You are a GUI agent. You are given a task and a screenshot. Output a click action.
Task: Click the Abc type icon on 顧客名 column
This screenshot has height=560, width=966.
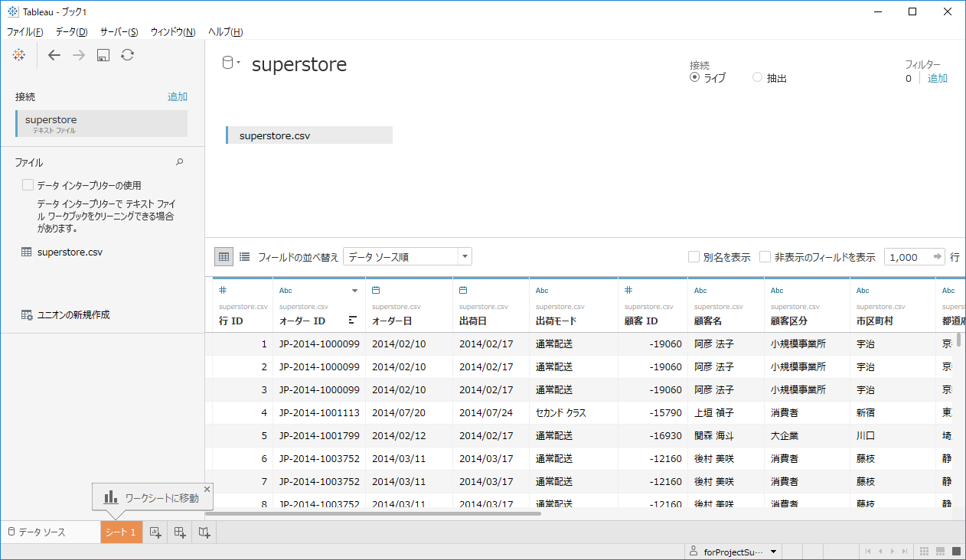[x=700, y=291]
